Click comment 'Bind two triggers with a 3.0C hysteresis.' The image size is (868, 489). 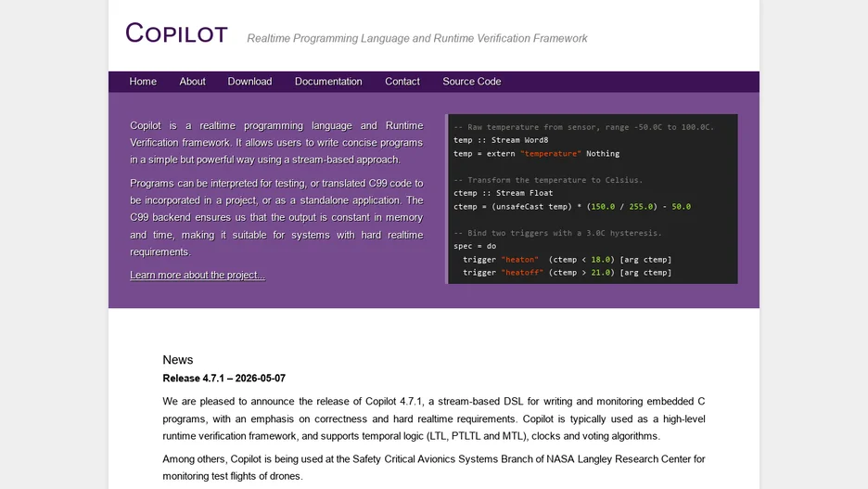557,233
